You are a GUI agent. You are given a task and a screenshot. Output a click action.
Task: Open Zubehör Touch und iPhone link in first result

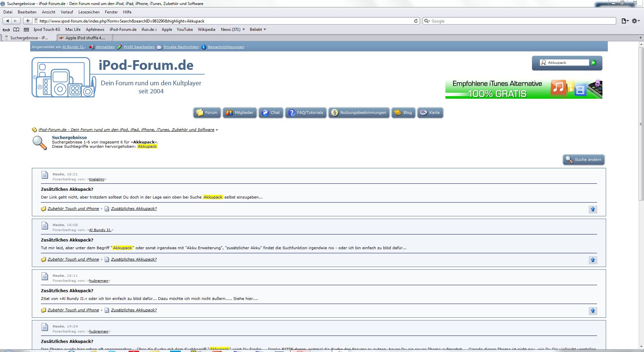[73, 209]
